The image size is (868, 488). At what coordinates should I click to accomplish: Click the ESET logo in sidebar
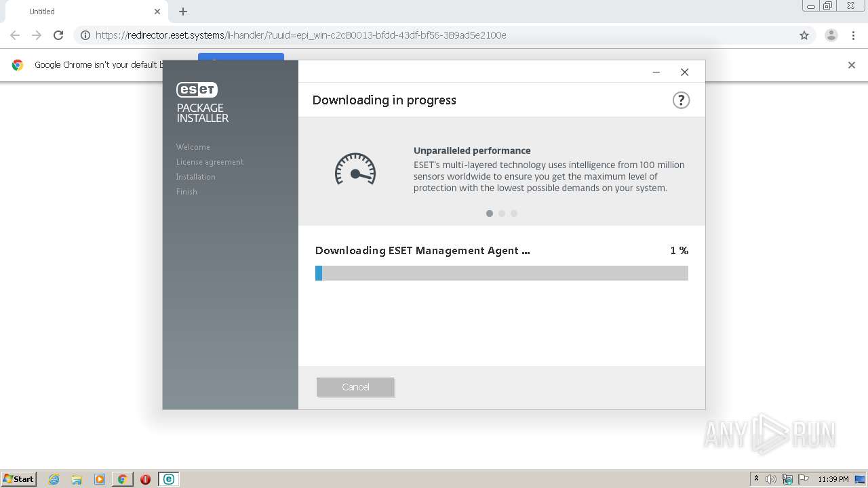click(x=197, y=89)
